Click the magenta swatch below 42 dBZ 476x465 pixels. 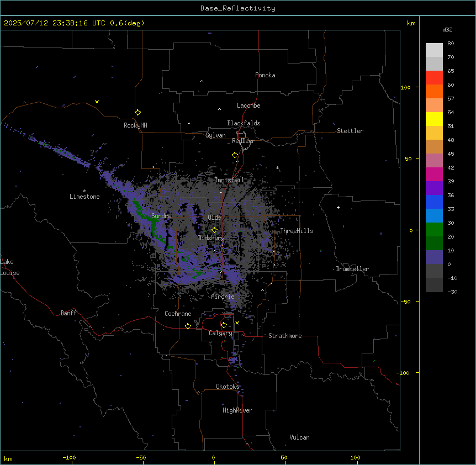tap(434, 174)
